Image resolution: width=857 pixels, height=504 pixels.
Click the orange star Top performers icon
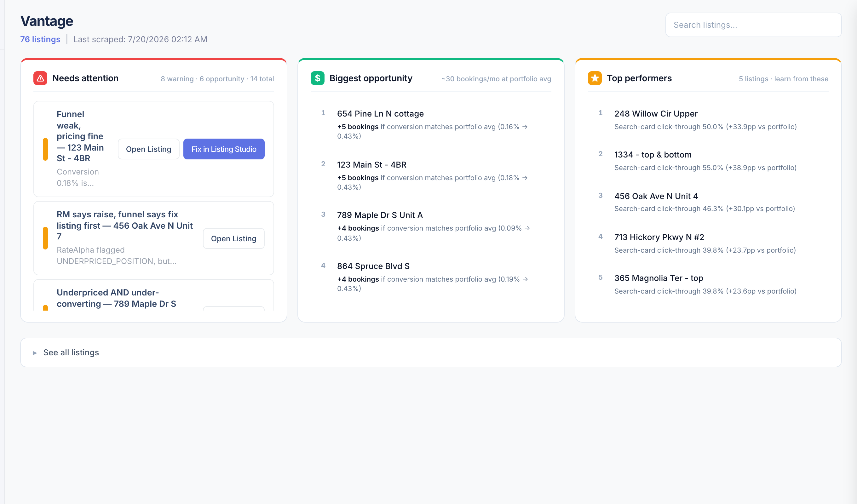595,78
